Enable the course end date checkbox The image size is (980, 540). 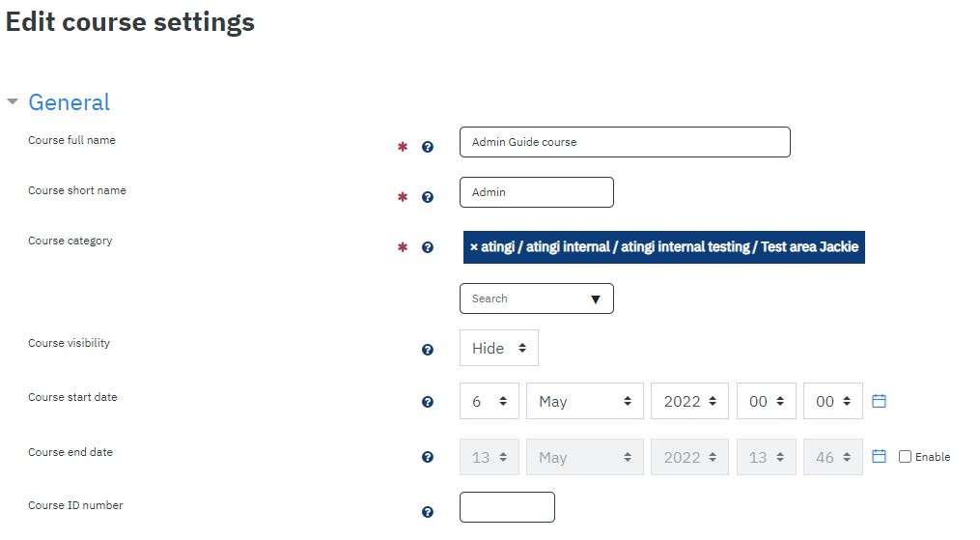click(x=905, y=457)
